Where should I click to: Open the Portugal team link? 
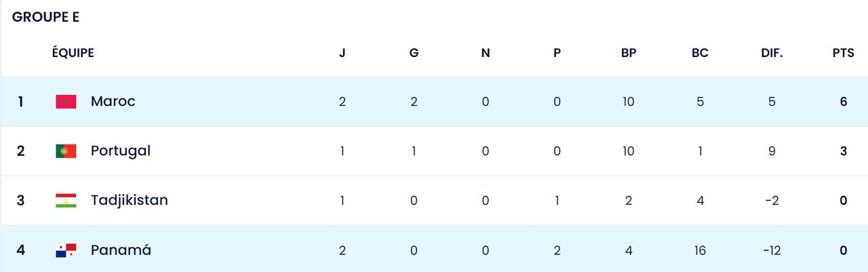[121, 151]
